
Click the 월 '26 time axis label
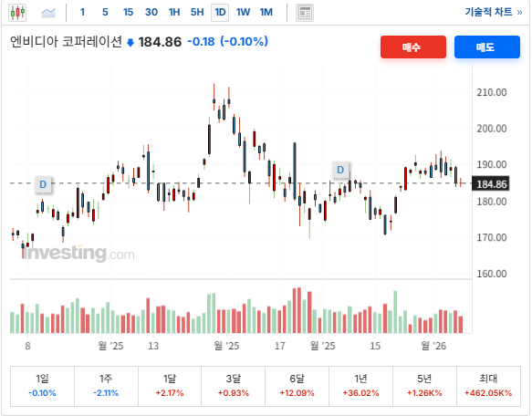pos(433,346)
